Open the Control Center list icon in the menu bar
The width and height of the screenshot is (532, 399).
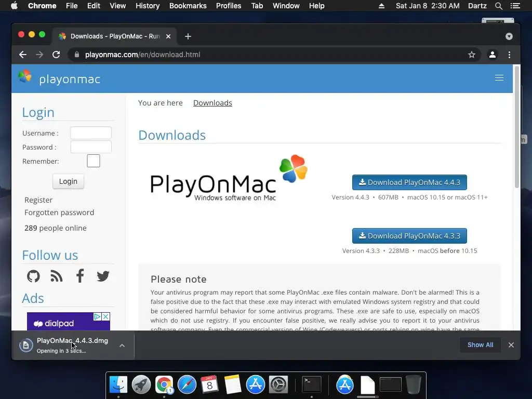(x=515, y=6)
